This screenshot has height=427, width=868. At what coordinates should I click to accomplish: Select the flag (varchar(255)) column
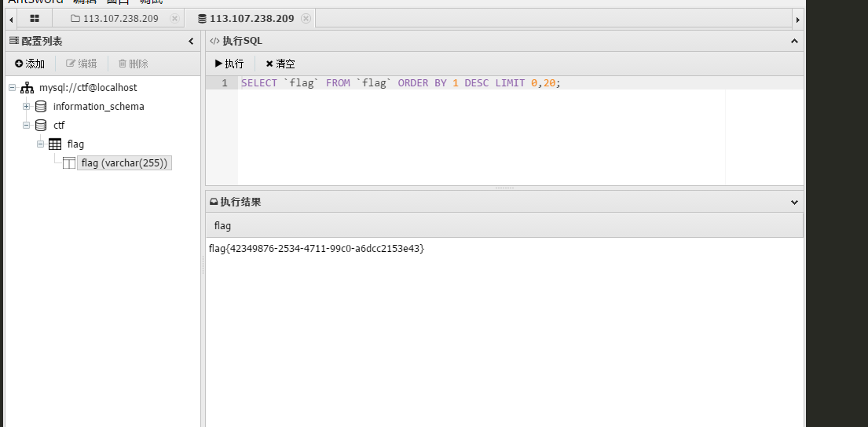[124, 162]
